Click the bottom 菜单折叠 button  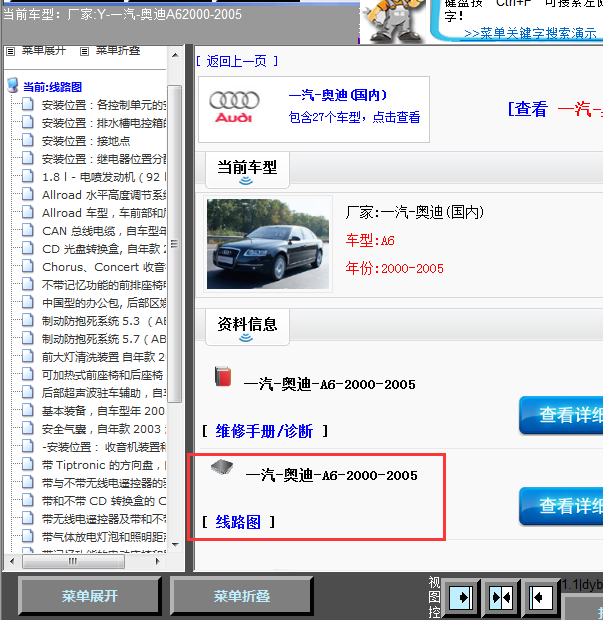point(242,596)
